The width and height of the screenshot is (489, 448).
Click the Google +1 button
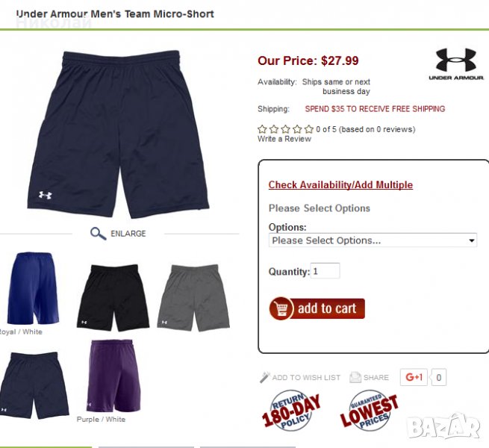coord(414,377)
